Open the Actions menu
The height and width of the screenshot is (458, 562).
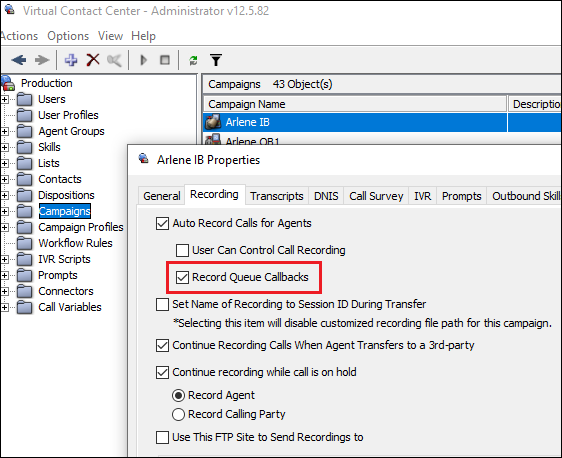(19, 36)
